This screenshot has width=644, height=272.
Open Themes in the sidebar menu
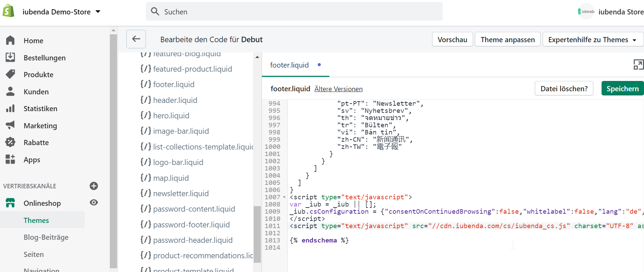click(x=36, y=220)
